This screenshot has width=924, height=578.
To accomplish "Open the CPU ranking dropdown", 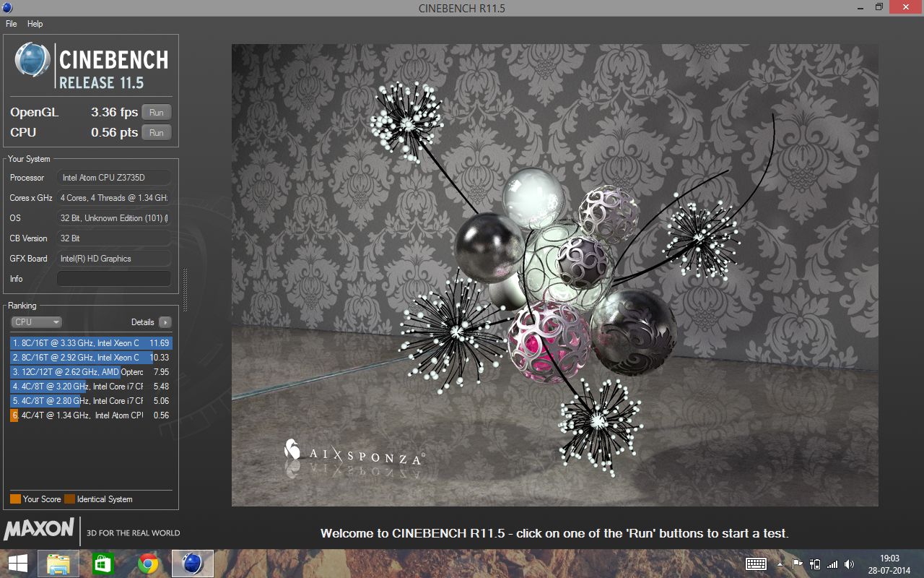I will click(x=36, y=322).
